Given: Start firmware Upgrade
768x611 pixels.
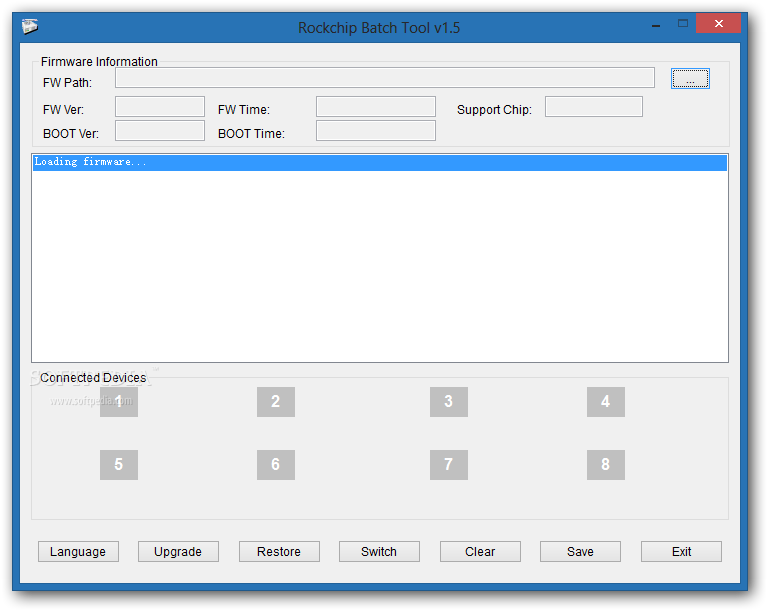Looking at the screenshot, I should coord(178,552).
